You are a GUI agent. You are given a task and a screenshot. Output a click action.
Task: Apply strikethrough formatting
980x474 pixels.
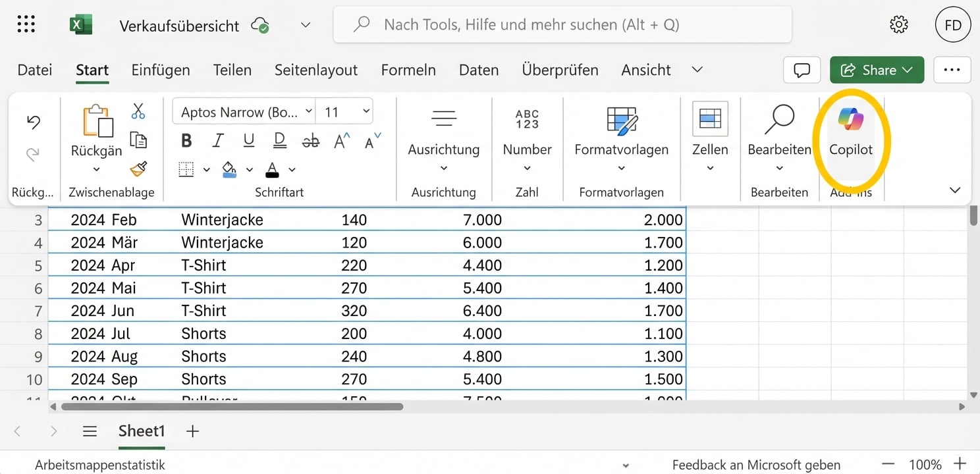tap(310, 140)
